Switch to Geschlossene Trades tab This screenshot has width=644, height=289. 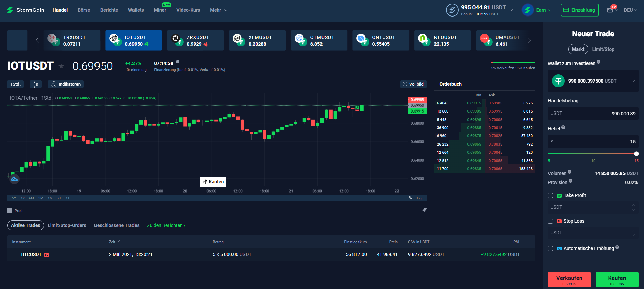click(117, 225)
